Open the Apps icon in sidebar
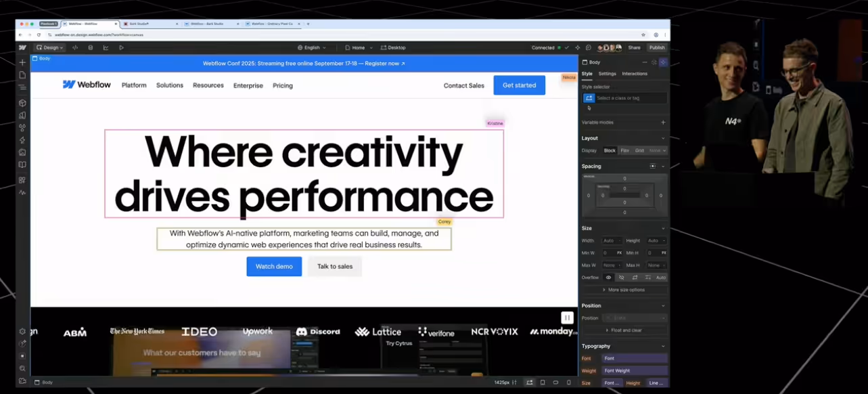 pyautogui.click(x=22, y=180)
